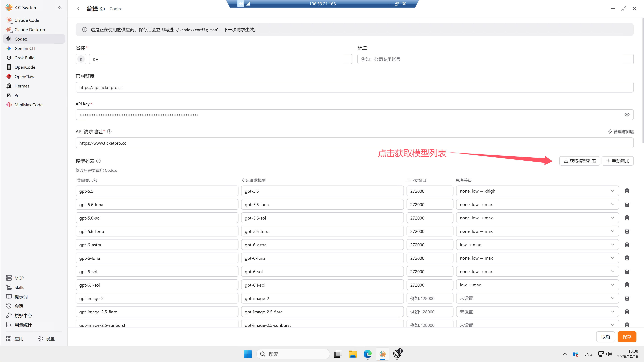Click 取消 to cancel editing

click(605, 337)
